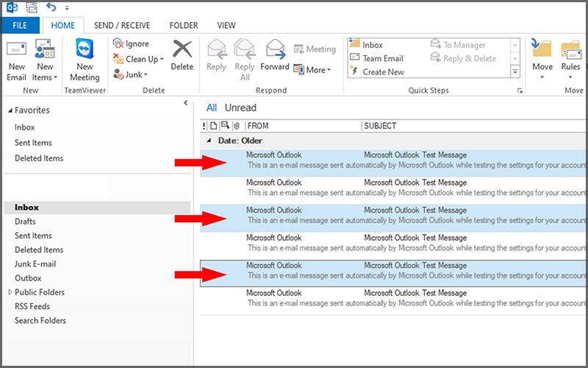Switch to the HOME tab
Image resolution: width=588 pixels, height=368 pixels.
click(63, 25)
